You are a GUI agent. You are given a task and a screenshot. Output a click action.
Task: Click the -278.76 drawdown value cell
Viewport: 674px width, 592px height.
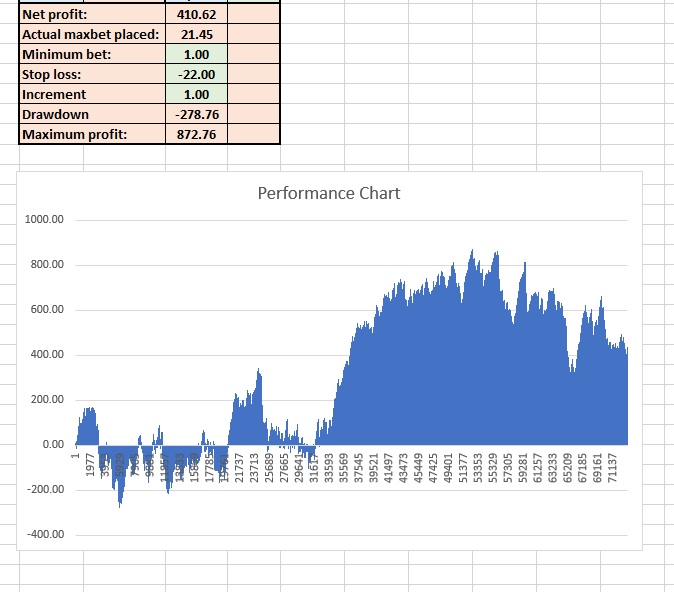click(196, 115)
